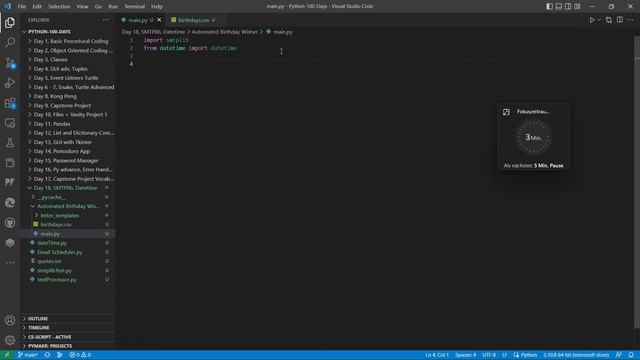640x360 pixels.
Task: Open Email Scheduler.py file
Action: tap(68, 252)
